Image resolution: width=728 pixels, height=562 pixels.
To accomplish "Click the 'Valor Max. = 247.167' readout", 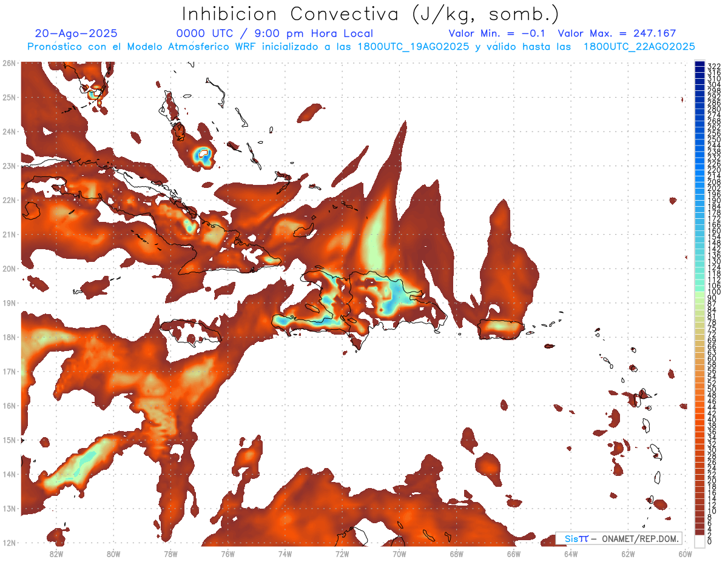I will point(617,34).
